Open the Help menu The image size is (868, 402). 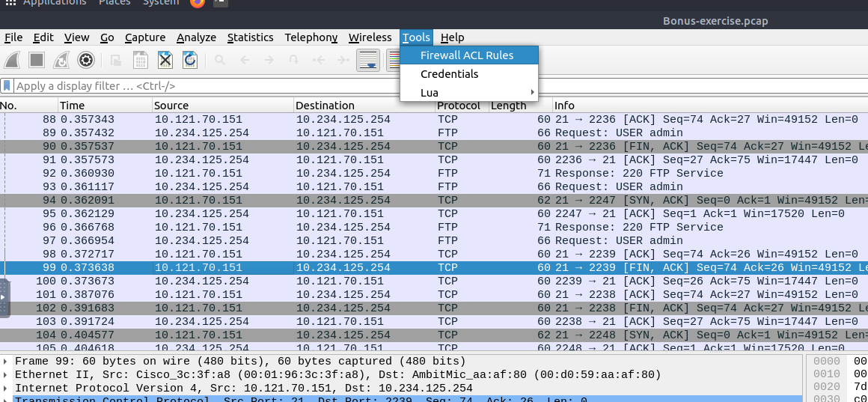tap(452, 37)
